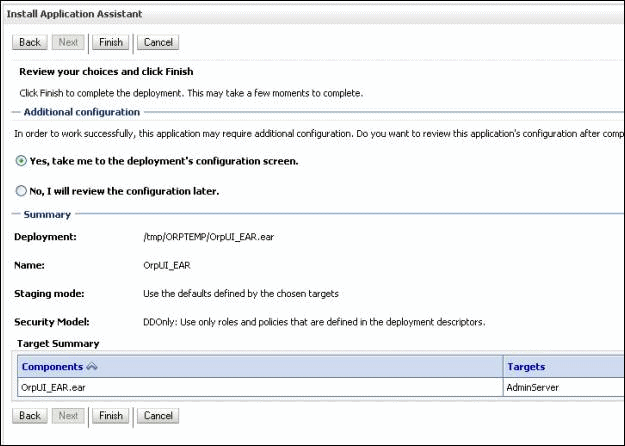
Task: Click the Security Model: field label
Action: 52,322
